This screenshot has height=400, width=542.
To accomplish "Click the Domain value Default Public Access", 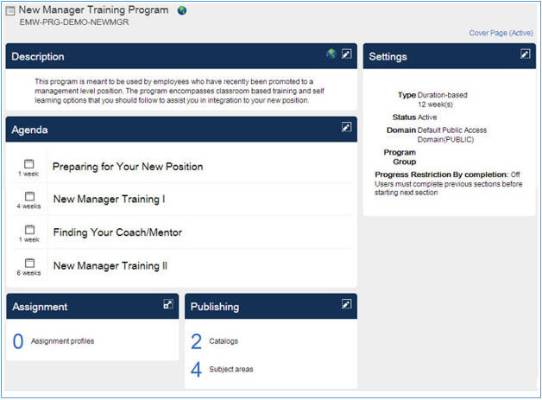I will [452, 135].
